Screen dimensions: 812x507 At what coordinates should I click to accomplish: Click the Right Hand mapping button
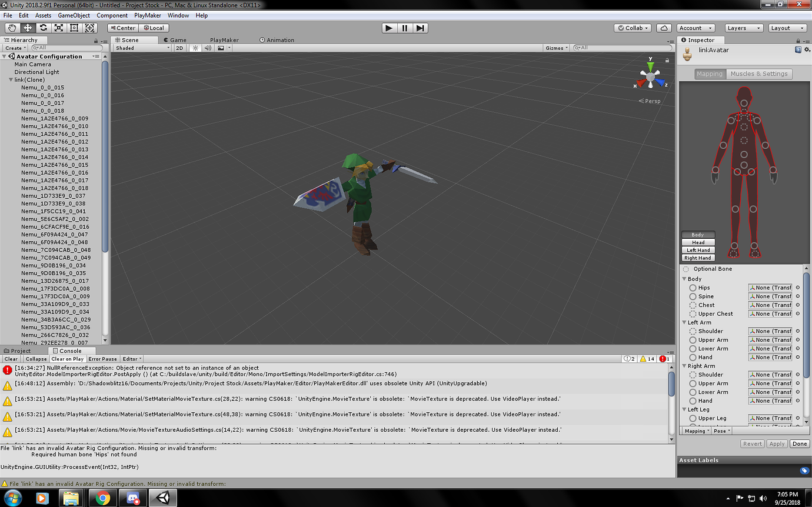click(698, 258)
